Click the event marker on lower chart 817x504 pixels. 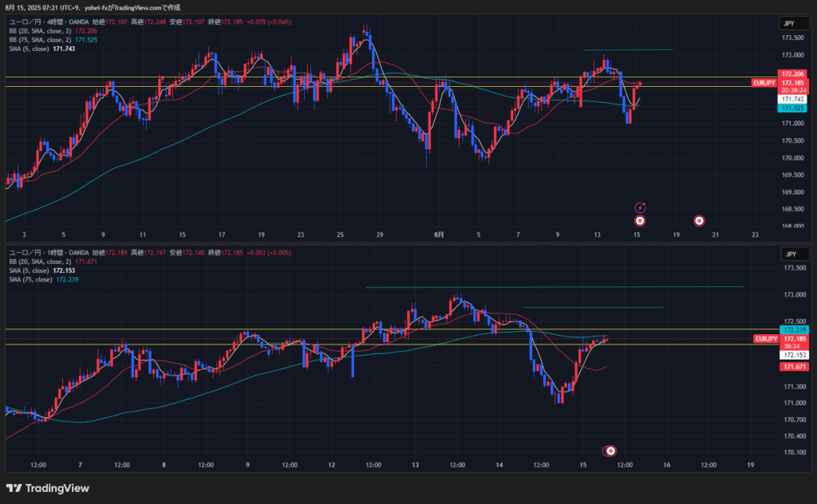click(x=610, y=451)
